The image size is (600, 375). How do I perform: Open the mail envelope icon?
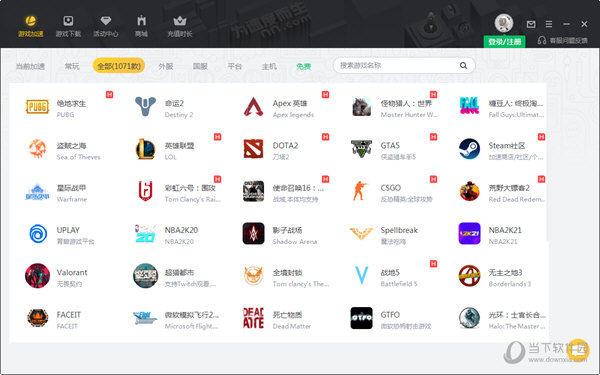[x=531, y=24]
